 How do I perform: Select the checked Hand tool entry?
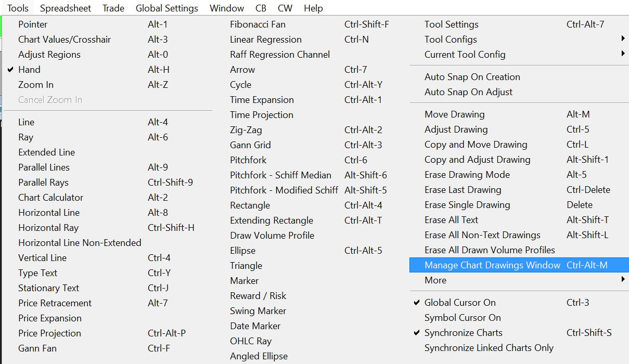29,70
